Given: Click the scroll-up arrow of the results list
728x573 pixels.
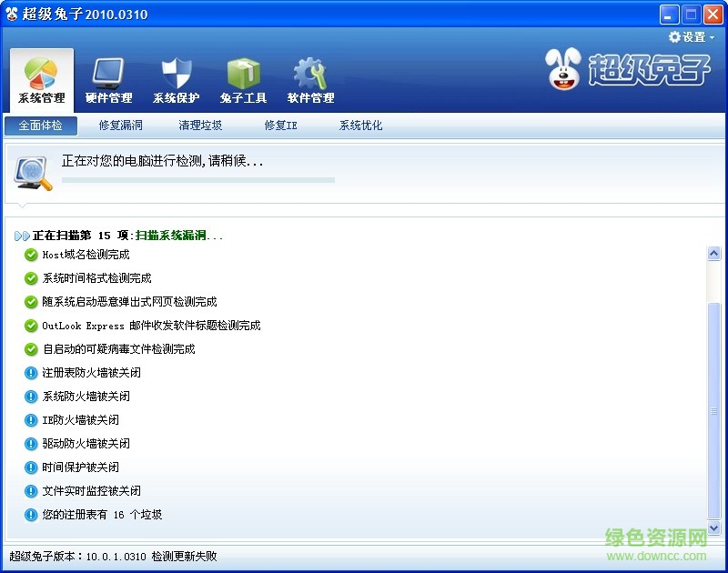Looking at the screenshot, I should (713, 253).
